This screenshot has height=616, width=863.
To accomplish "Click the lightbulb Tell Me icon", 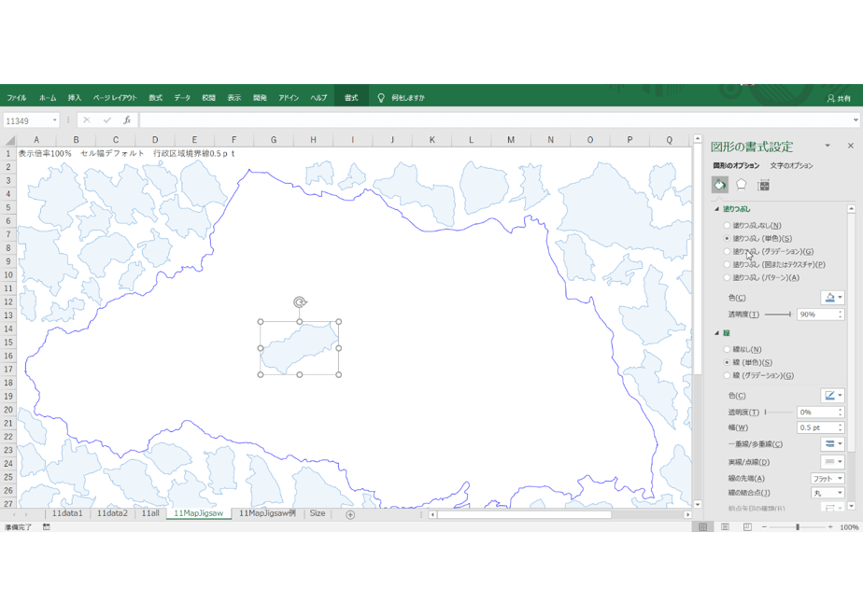I will [x=380, y=97].
